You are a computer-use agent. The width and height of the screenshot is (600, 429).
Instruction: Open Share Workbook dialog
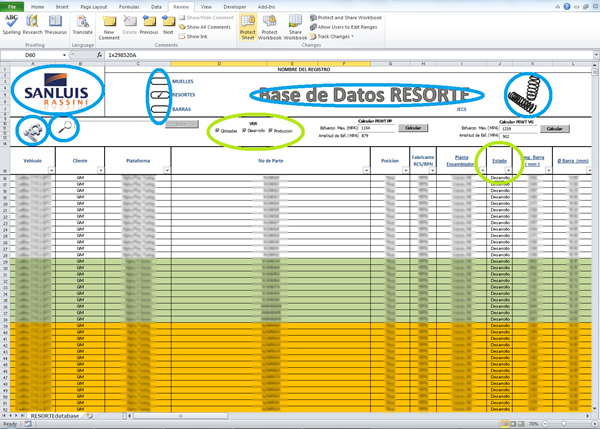(295, 27)
